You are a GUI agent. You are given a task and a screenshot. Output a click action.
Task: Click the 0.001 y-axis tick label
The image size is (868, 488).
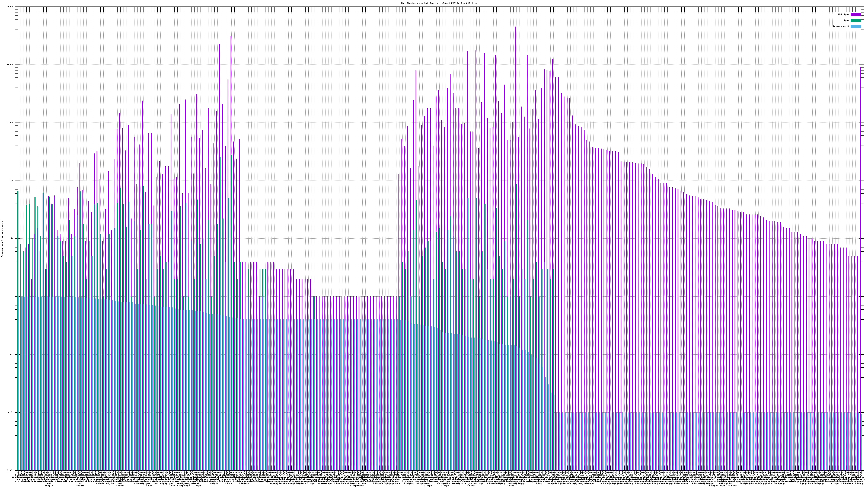pos(11,470)
